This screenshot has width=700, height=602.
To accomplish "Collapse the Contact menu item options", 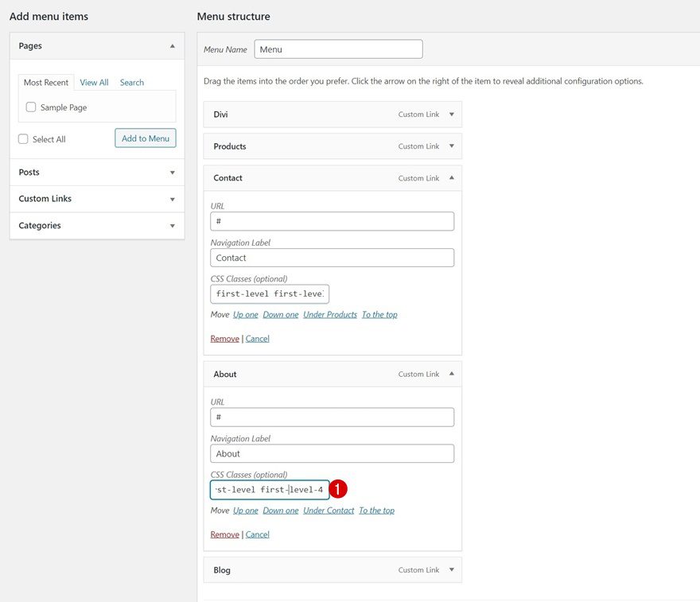I will (451, 177).
